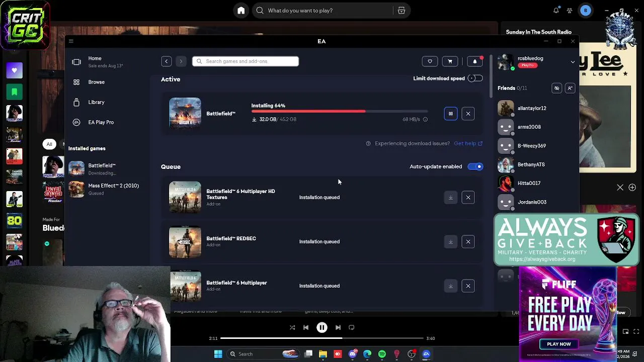Viewport: 644px width, 362px height.
Task: Open the green bookmark playlist in Spotify sidebar
Action: tap(15, 92)
